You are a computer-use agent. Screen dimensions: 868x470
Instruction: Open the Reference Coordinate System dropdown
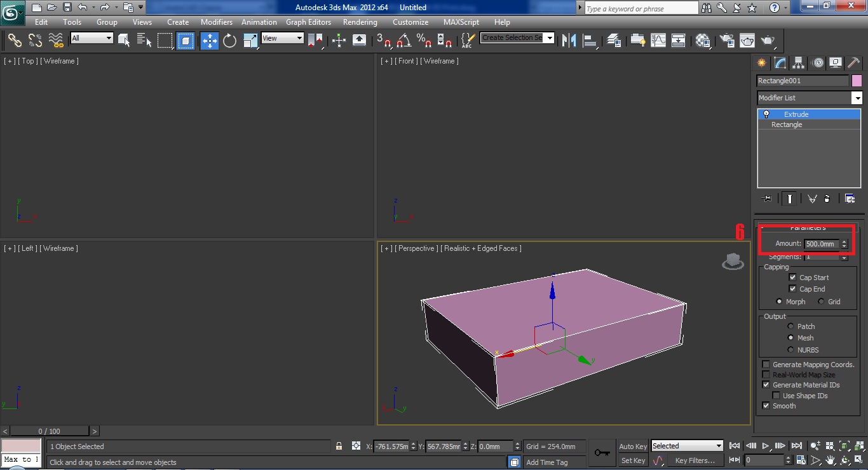pos(300,38)
